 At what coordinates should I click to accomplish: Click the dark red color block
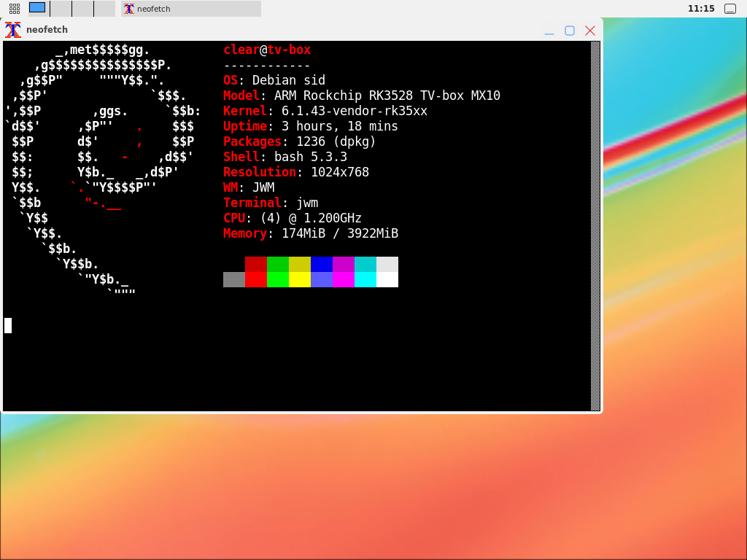pos(256,264)
